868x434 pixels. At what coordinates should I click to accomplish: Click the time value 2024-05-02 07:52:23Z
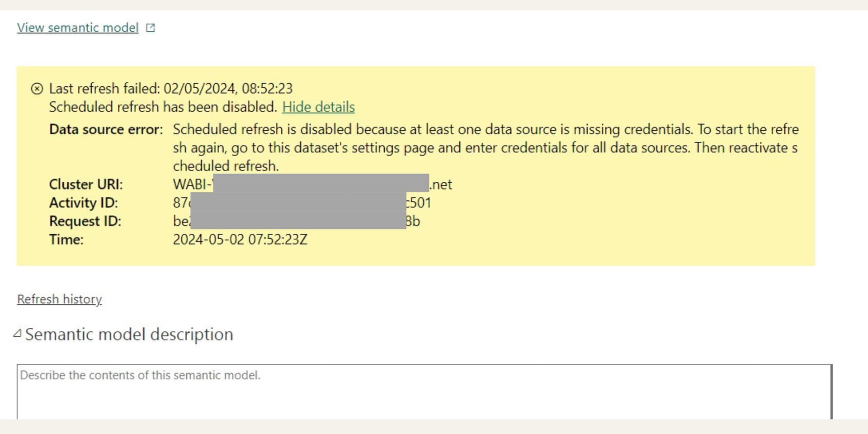click(x=240, y=240)
